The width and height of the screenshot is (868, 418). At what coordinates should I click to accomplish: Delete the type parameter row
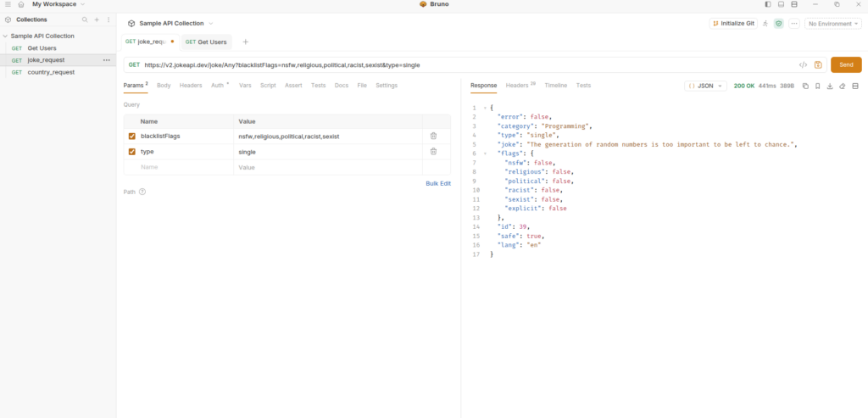[433, 151]
